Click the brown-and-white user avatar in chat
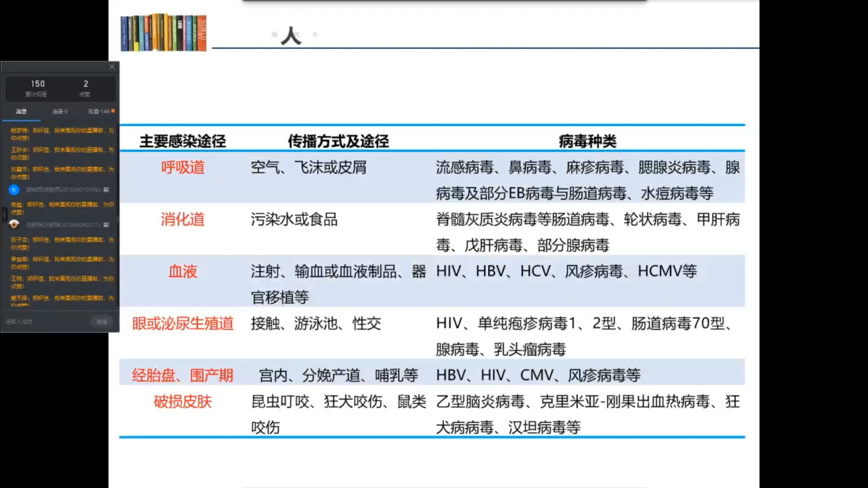 point(14,225)
